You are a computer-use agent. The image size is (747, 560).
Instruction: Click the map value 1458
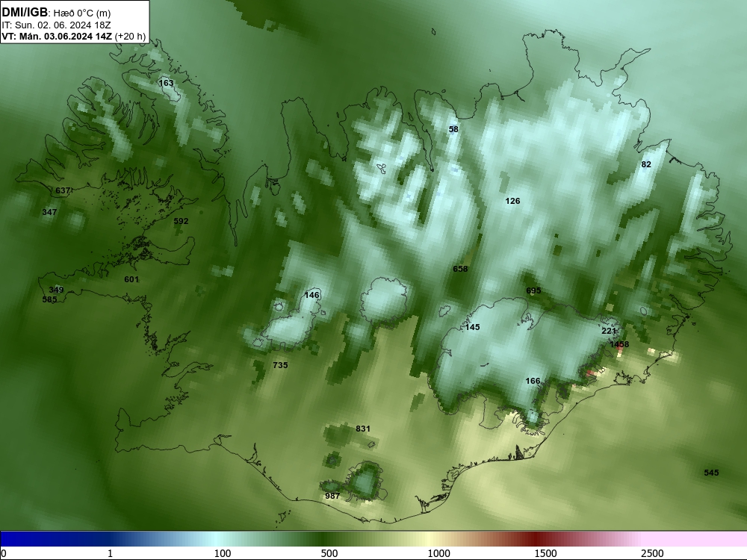619,343
